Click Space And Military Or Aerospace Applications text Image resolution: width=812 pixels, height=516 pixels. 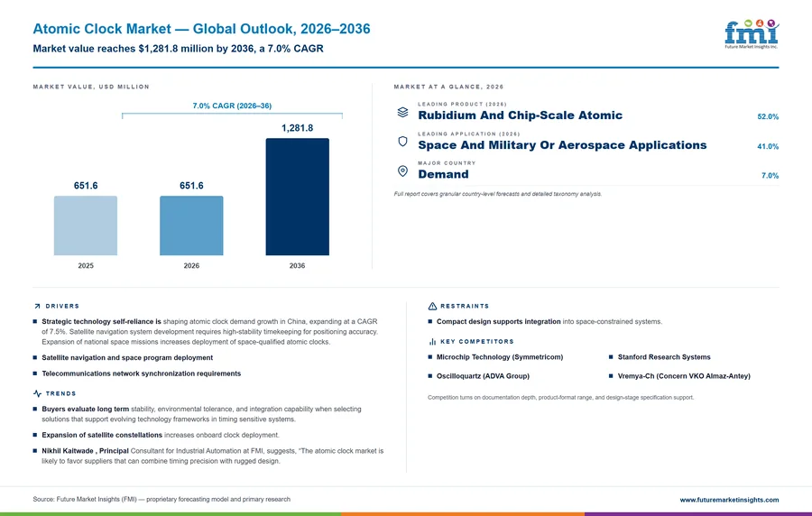tap(562, 145)
